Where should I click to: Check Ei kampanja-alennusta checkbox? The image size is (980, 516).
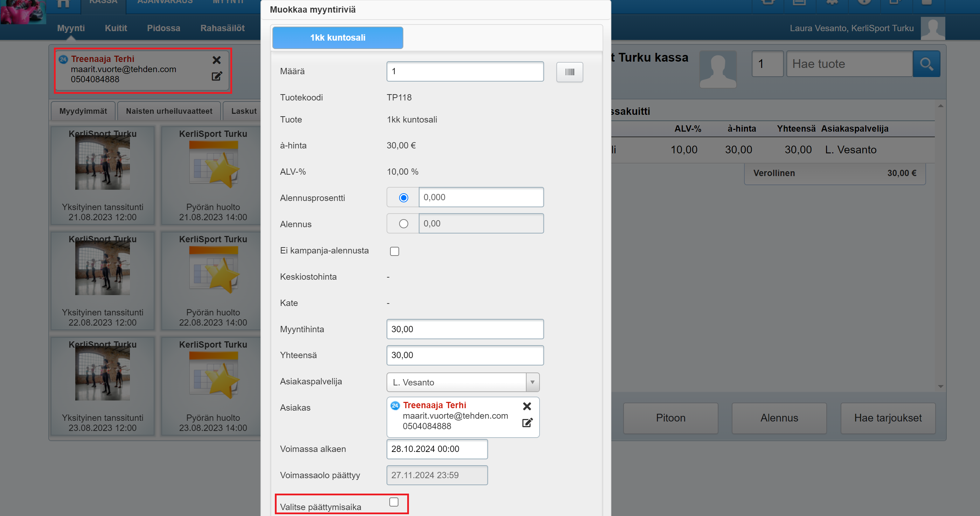(x=394, y=251)
